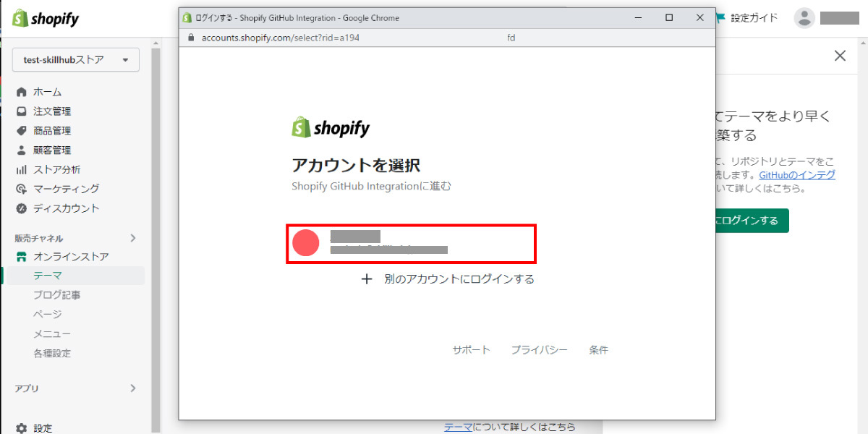
Task: Select ブログ記事 under オンラインストア
Action: click(56, 295)
